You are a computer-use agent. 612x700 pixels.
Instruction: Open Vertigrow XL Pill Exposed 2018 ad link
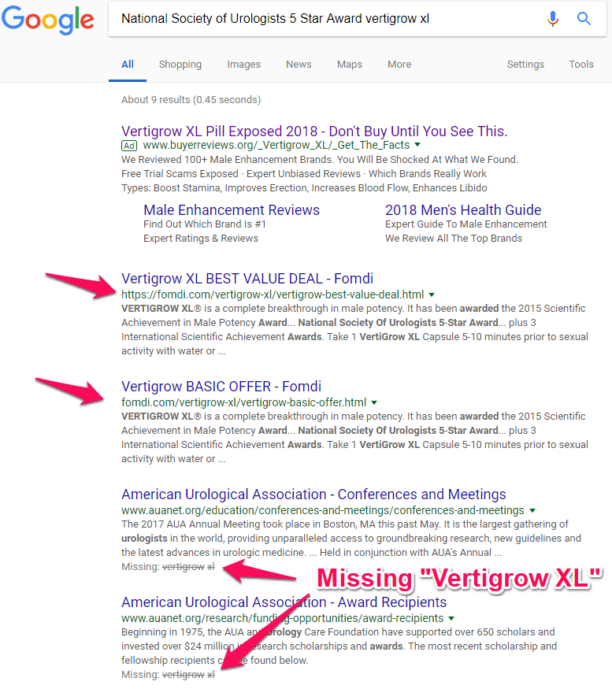[314, 131]
